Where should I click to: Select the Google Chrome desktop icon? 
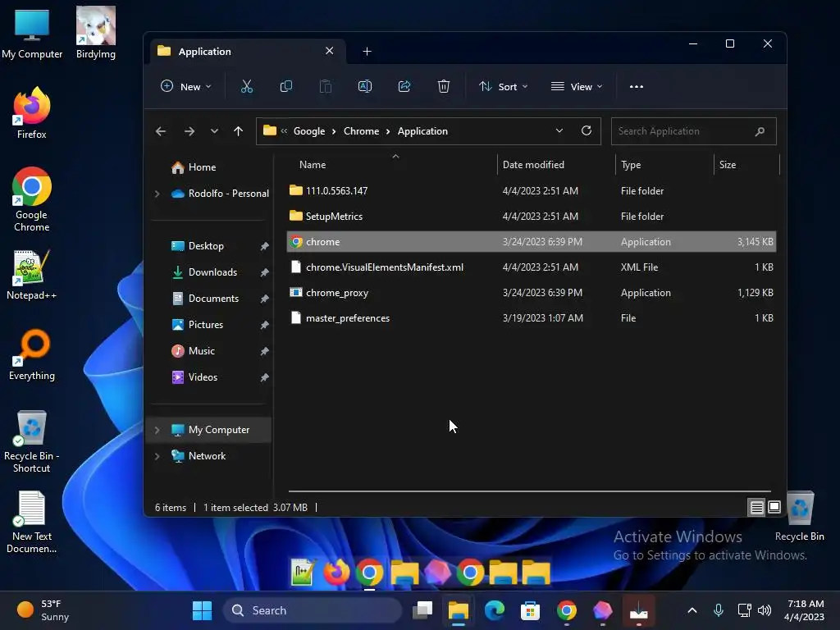pos(32,199)
